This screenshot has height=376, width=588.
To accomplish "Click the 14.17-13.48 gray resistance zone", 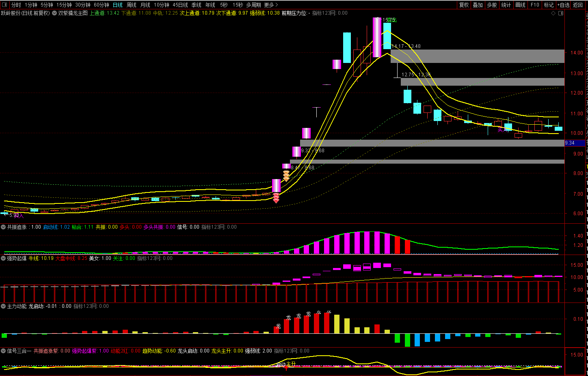I will point(478,56).
